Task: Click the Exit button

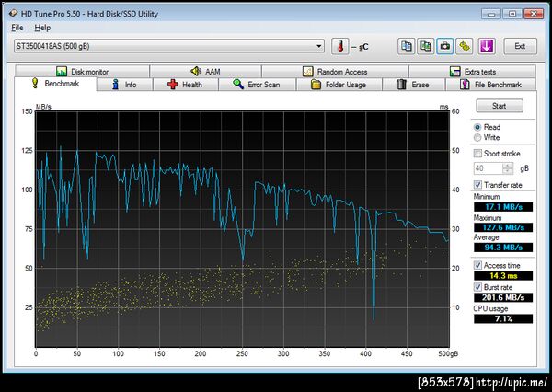Action: click(x=521, y=46)
